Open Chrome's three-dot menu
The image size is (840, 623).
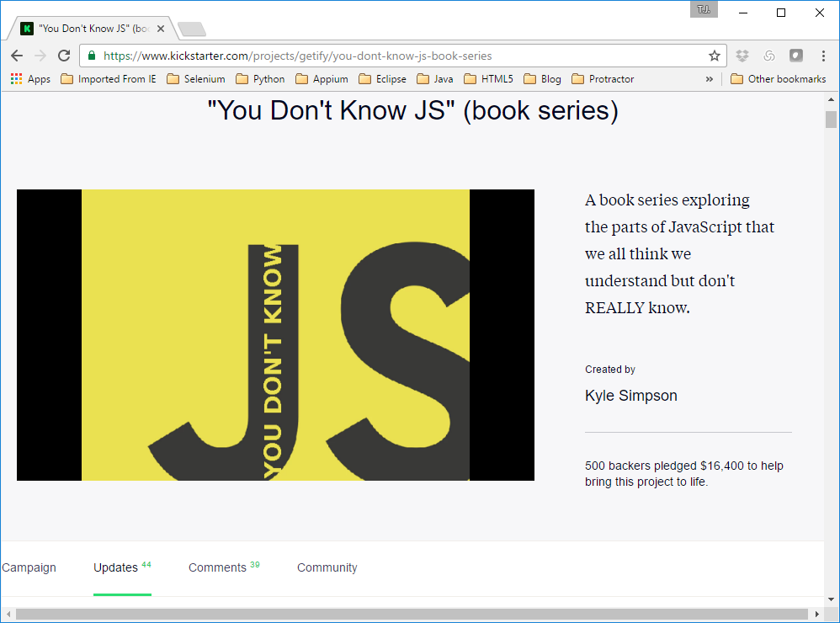pyautogui.click(x=823, y=56)
